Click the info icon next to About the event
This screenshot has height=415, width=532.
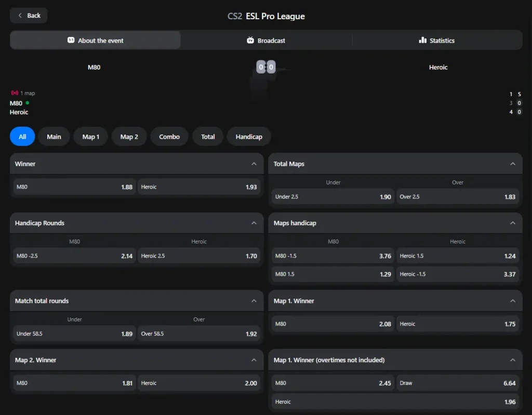point(72,40)
